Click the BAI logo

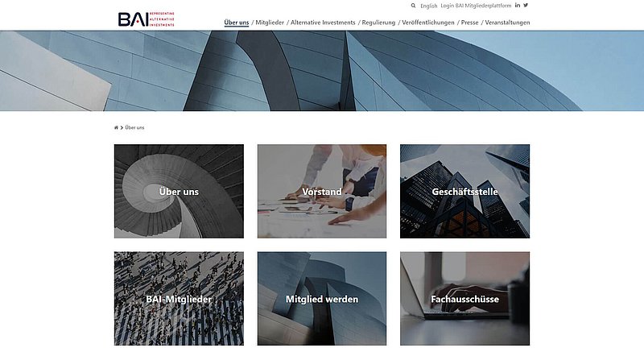click(147, 19)
